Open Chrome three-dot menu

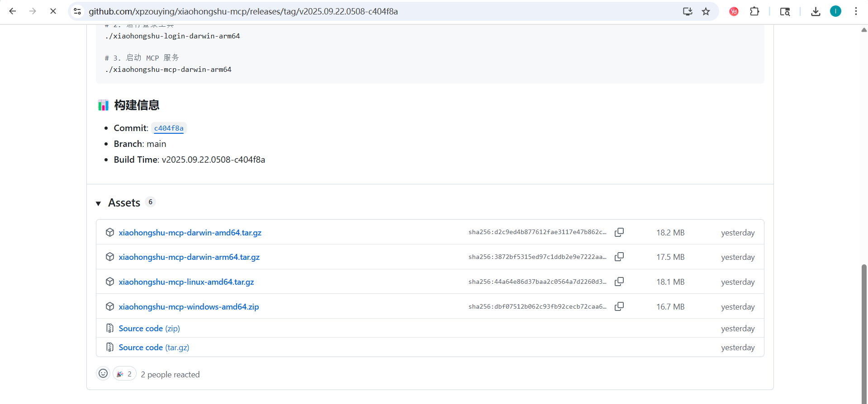coord(856,12)
